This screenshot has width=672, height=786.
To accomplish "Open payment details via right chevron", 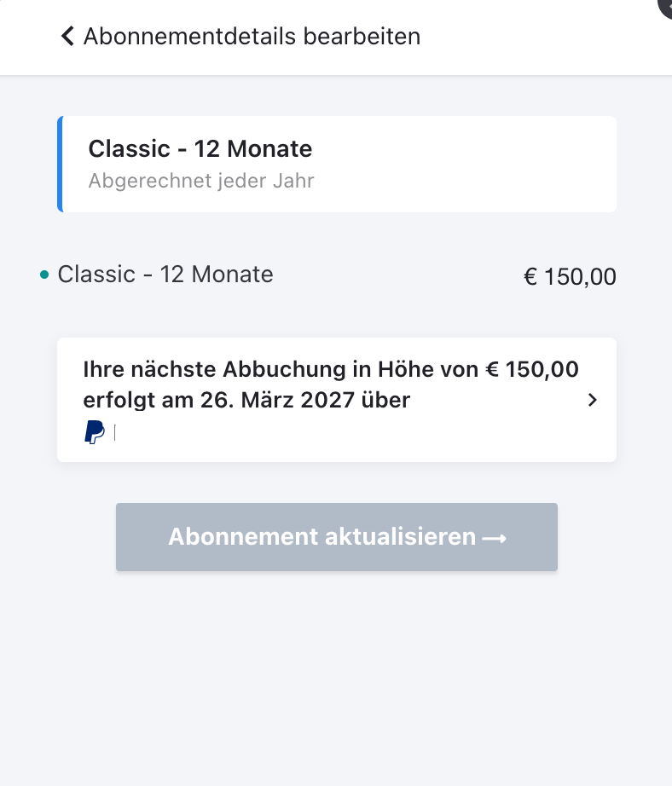I will pos(592,400).
